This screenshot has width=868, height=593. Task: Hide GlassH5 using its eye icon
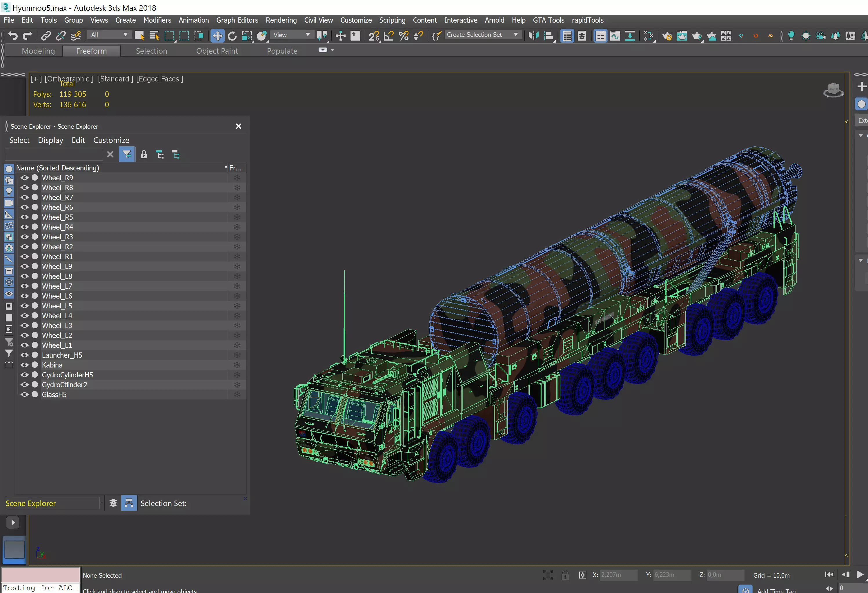(25, 394)
